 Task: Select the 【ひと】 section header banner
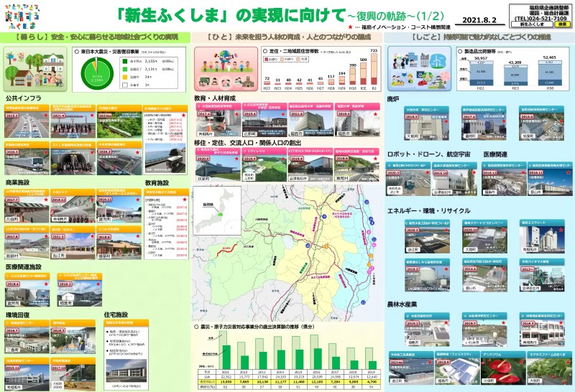[x=287, y=37]
